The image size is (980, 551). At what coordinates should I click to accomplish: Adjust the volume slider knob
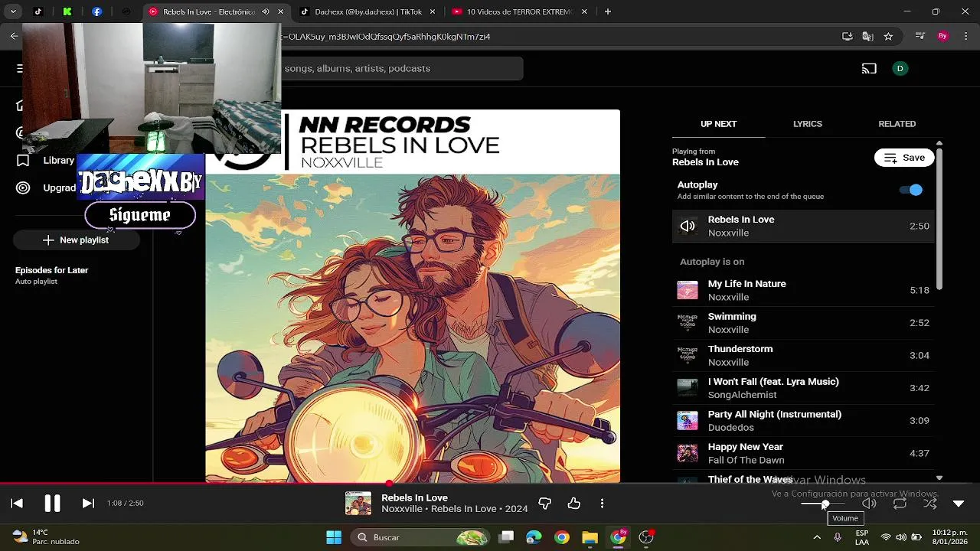[825, 504]
